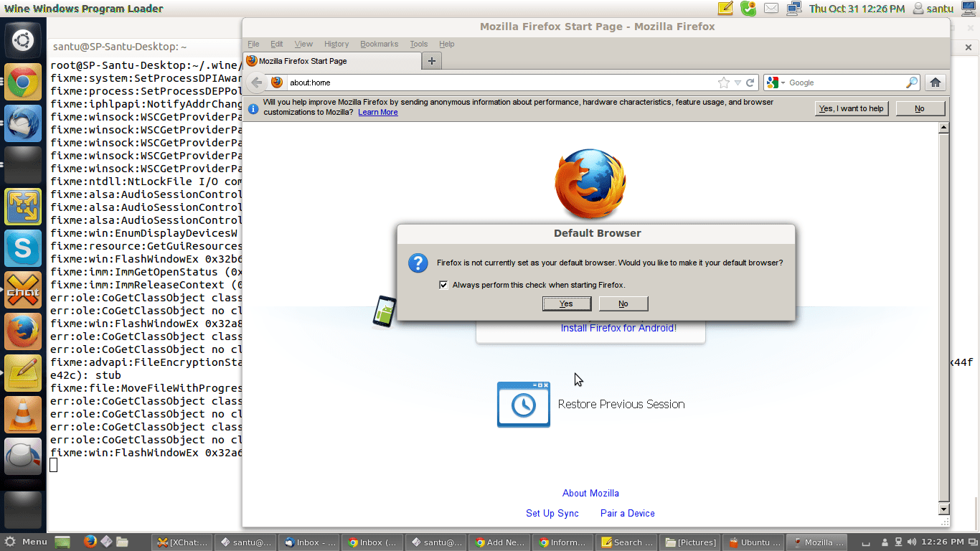Screen dimensions: 980x551
Task: Open the network connections indicator
Action: [793, 9]
